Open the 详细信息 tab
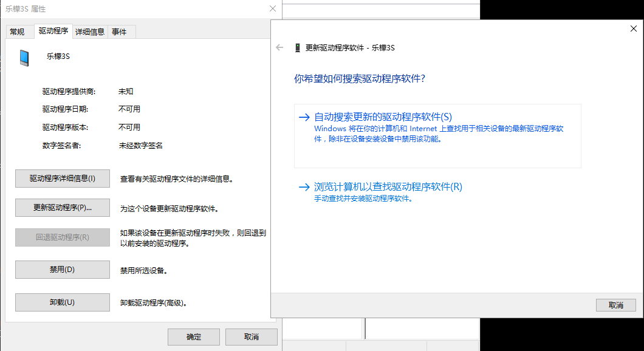 click(x=90, y=32)
